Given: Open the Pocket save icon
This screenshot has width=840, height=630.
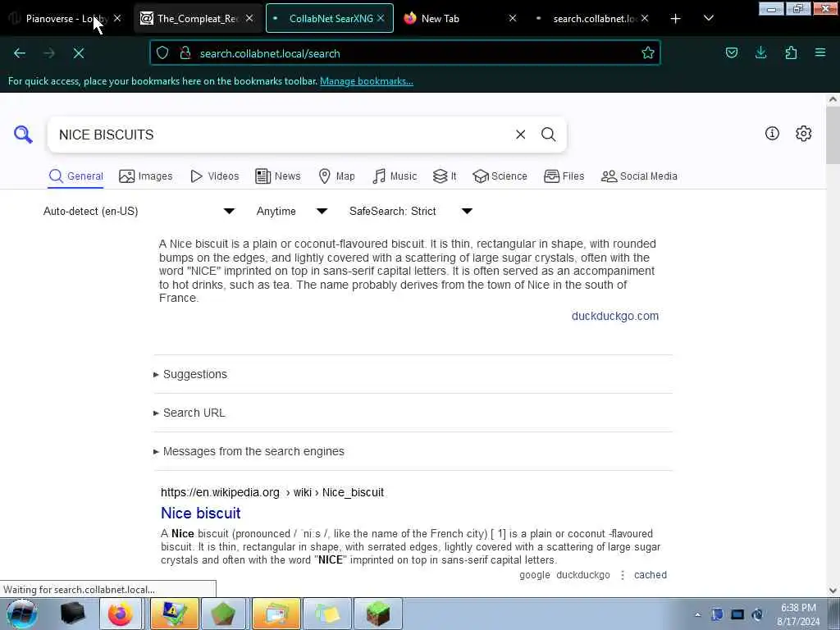Looking at the screenshot, I should (731, 52).
